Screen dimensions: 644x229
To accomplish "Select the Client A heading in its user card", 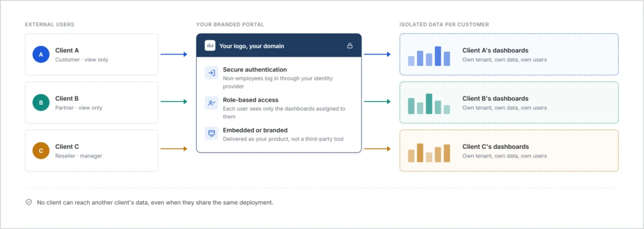I will point(67,50).
